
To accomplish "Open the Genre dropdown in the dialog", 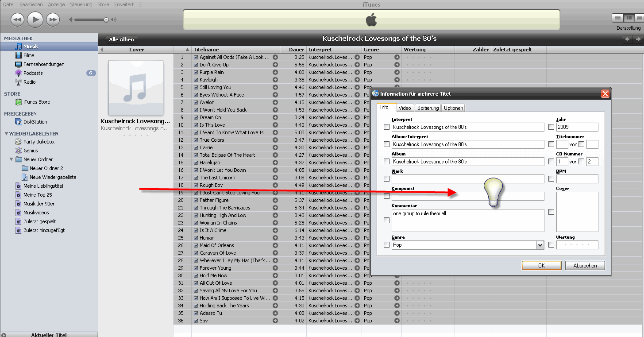I will pos(540,245).
